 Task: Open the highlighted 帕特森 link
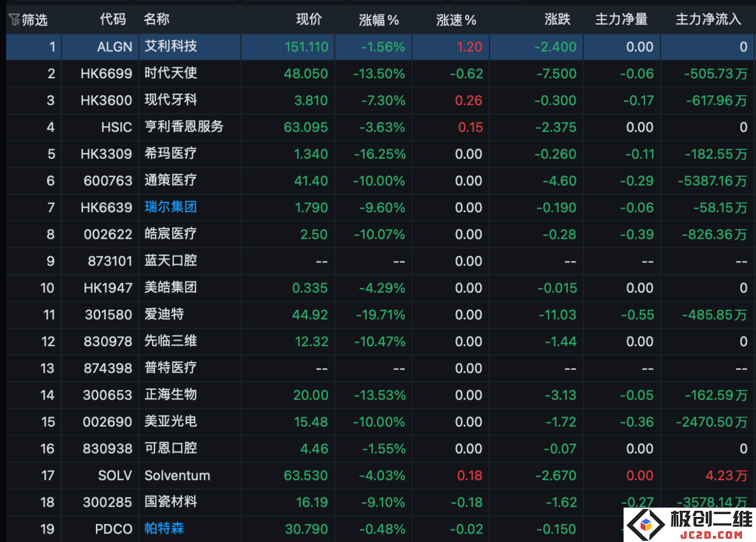point(164,529)
